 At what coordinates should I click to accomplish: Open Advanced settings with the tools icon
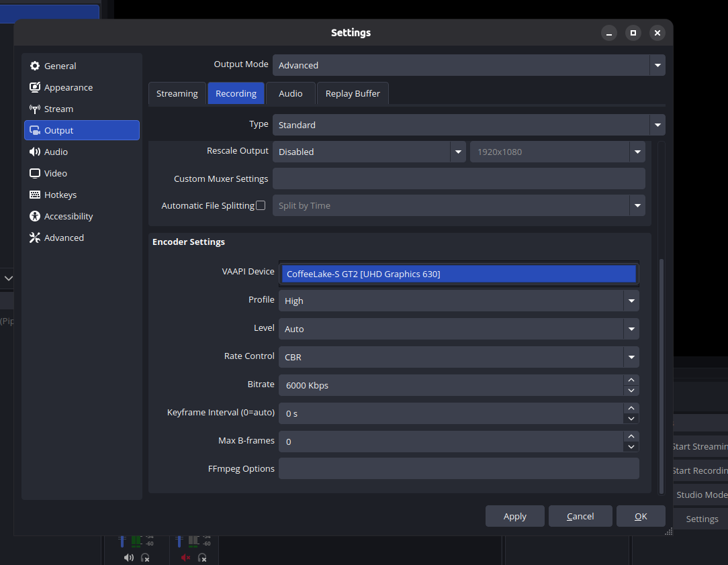point(82,238)
